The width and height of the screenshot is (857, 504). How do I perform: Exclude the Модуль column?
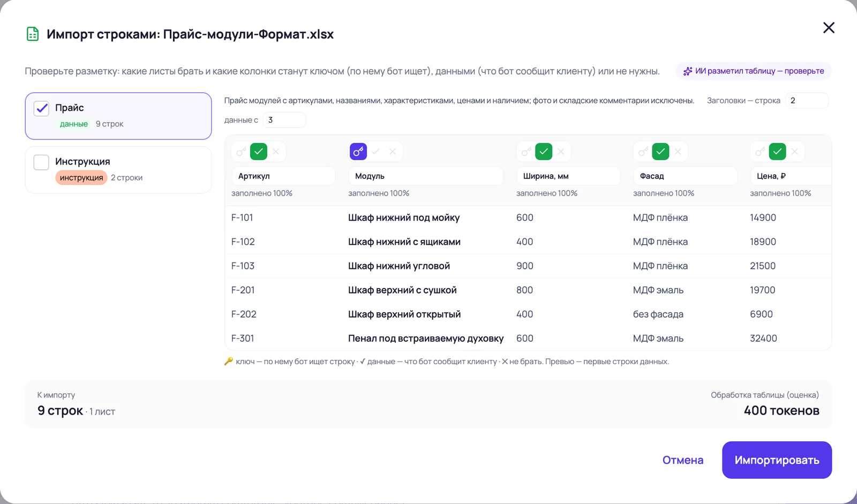[x=393, y=152]
